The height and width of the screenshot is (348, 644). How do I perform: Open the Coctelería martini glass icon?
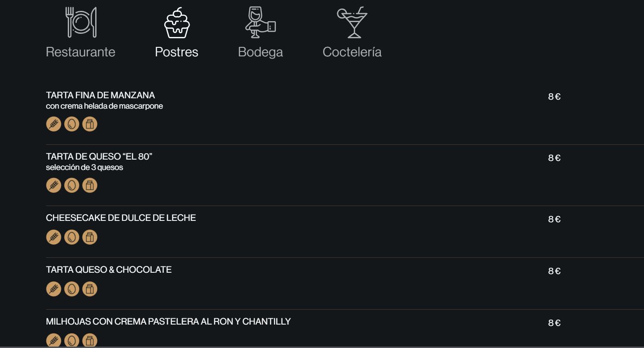(352, 22)
